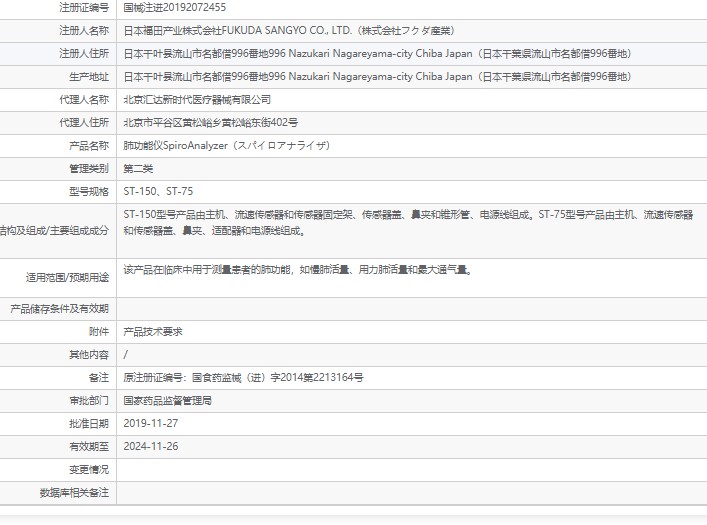Click the 管理类别 label
Screen dimensions: 707x525
(x=89, y=169)
